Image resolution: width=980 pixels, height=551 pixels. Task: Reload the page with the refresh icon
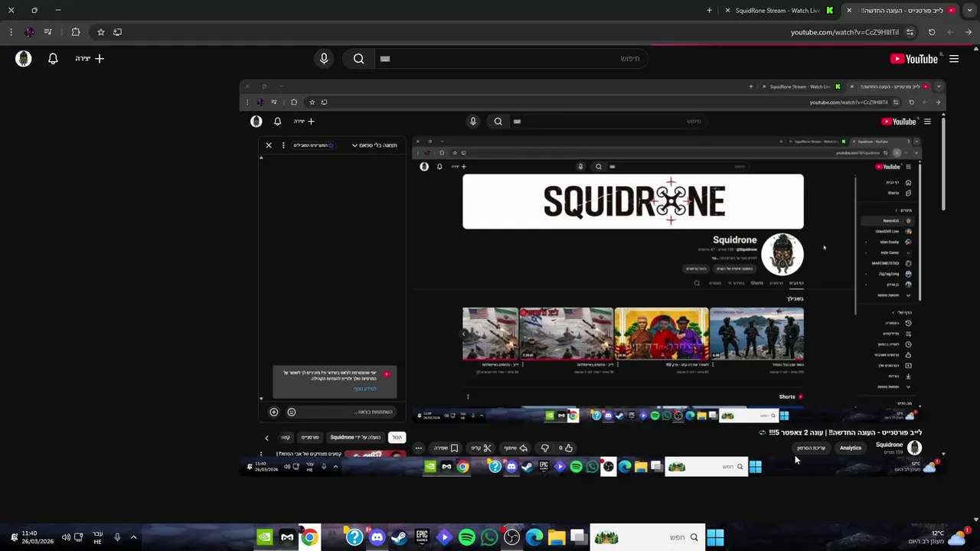tap(932, 32)
